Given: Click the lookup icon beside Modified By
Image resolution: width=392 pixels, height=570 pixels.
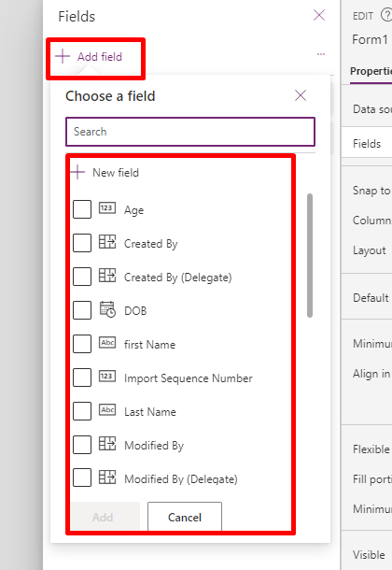Looking at the screenshot, I should (107, 443).
